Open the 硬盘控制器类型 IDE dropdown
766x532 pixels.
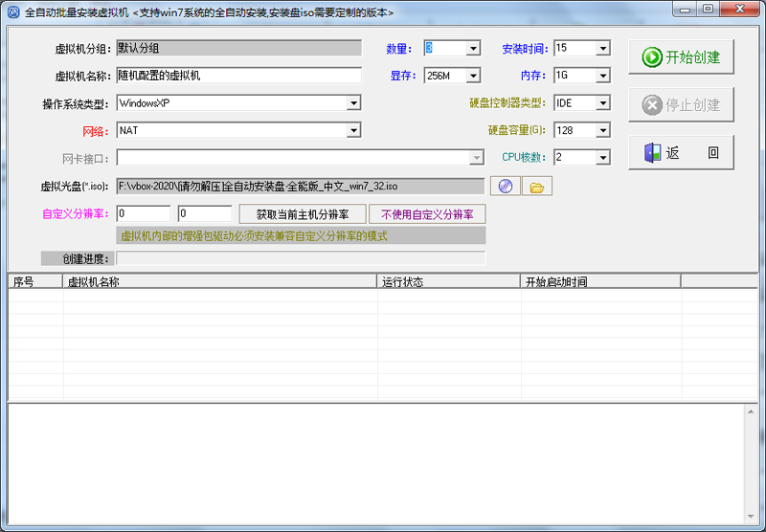point(603,103)
